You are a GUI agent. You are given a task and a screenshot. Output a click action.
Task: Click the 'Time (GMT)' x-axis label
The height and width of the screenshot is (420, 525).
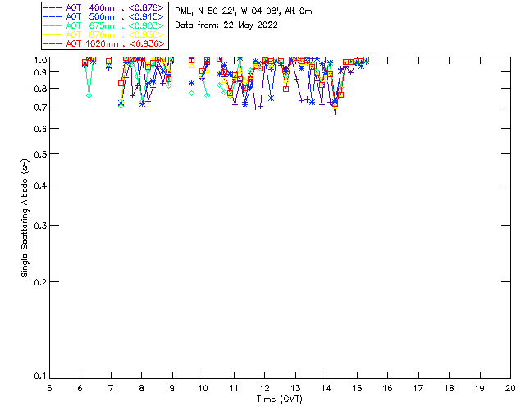coord(279,399)
